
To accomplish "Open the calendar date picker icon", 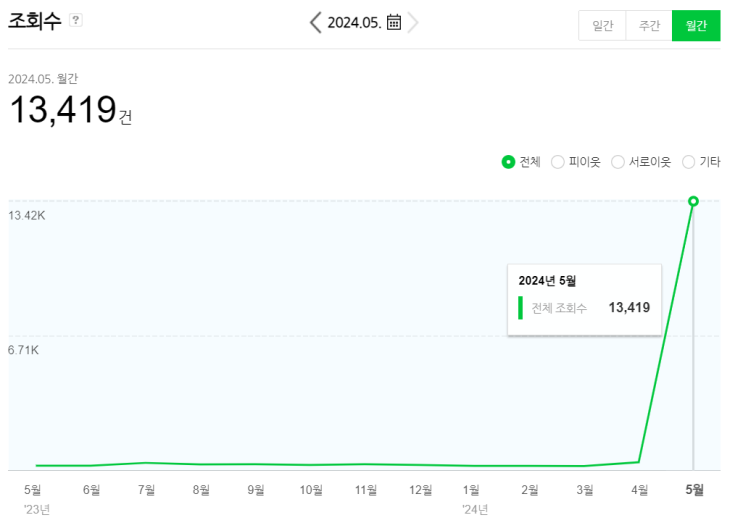I will pyautogui.click(x=394, y=22).
